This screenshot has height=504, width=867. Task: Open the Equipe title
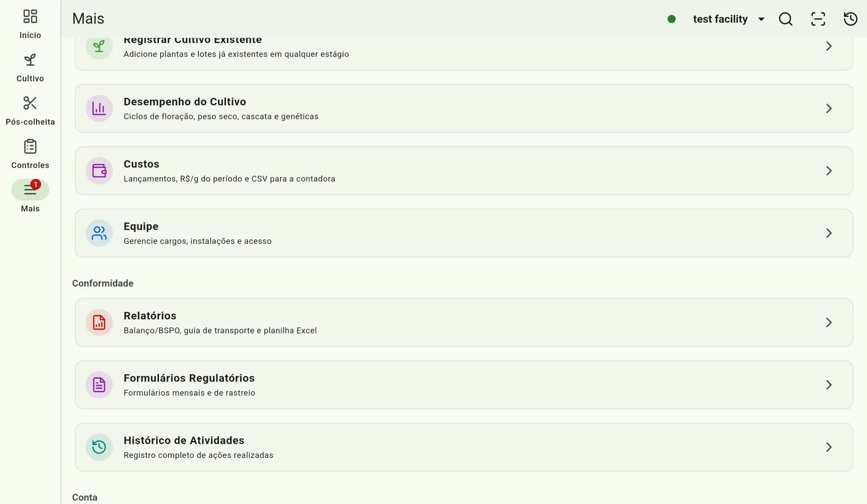point(141,227)
